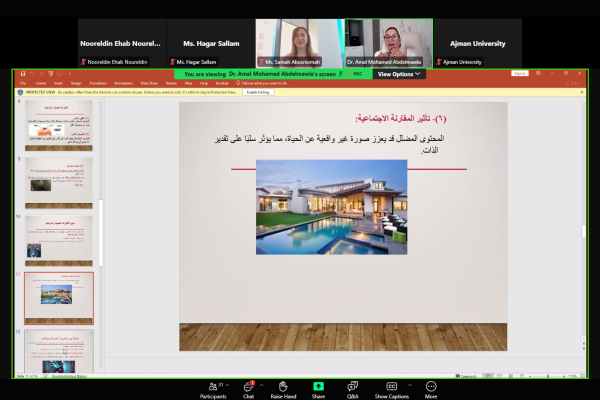The image size is (600, 400).
Task: Click the Raise Hand icon
Action: click(284, 386)
